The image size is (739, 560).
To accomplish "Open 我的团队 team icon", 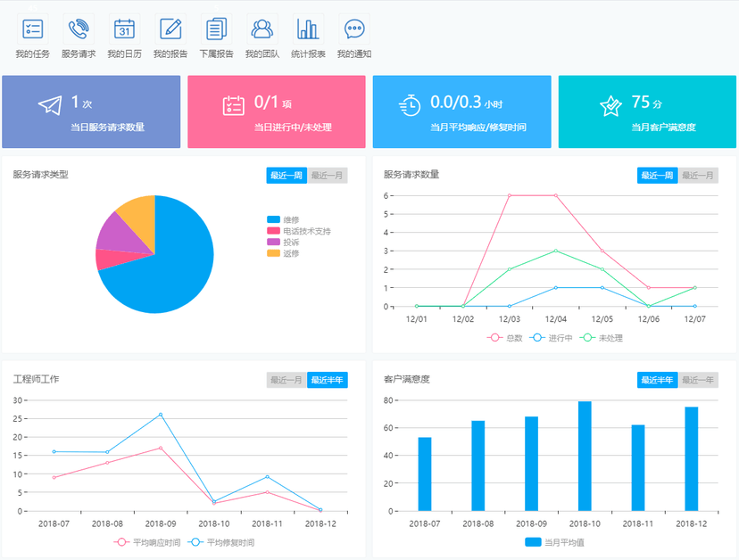I will click(x=262, y=29).
